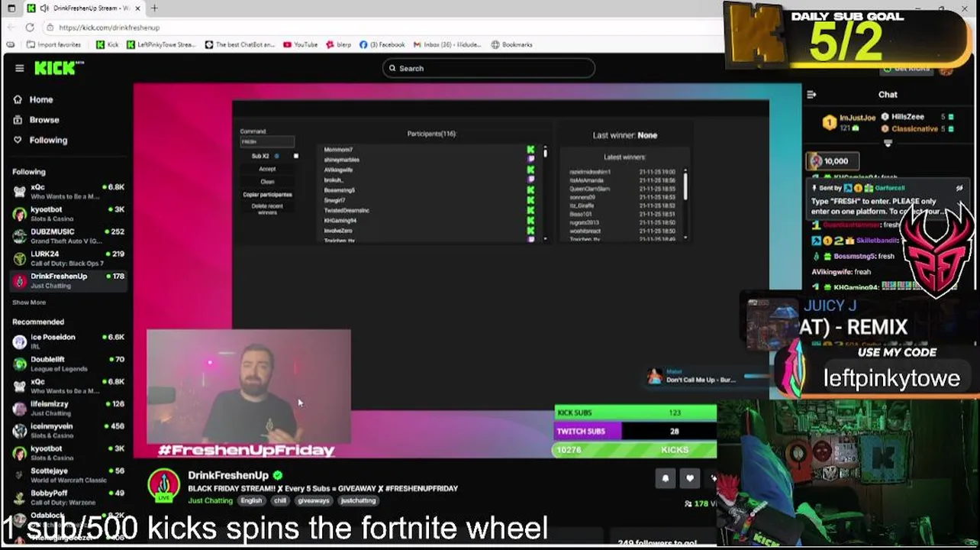Open the Import favorites bookmark
Viewport: 980px width, 550px height.
click(x=53, y=44)
